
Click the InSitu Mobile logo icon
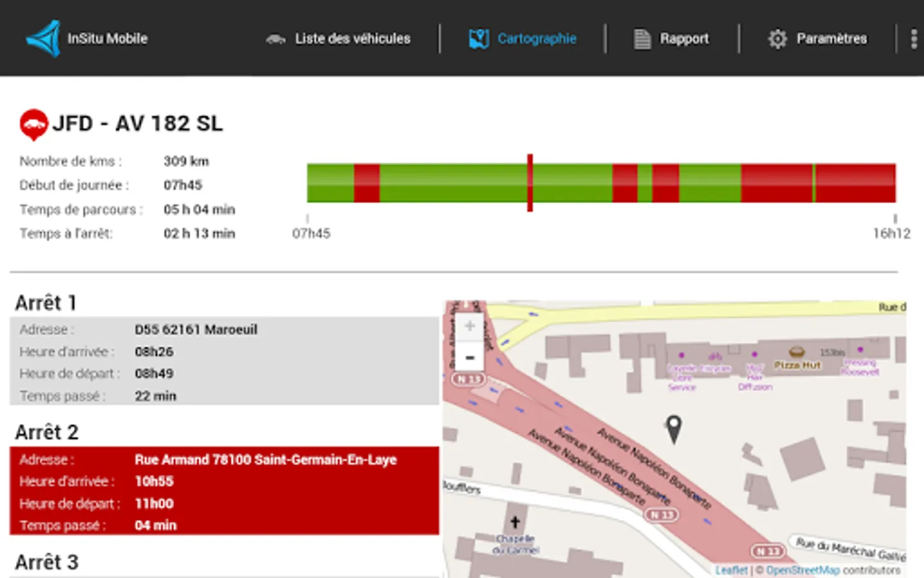point(44,39)
